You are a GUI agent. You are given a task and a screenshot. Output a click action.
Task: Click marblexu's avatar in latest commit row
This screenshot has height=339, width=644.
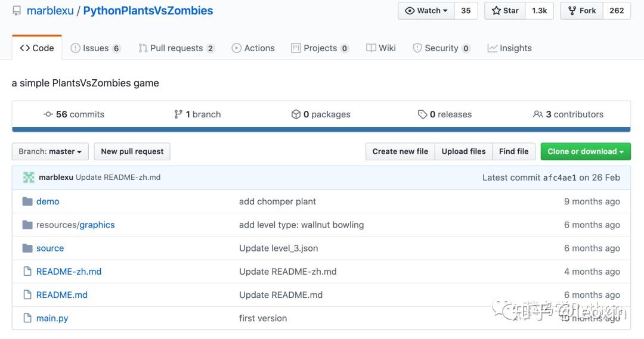click(29, 178)
